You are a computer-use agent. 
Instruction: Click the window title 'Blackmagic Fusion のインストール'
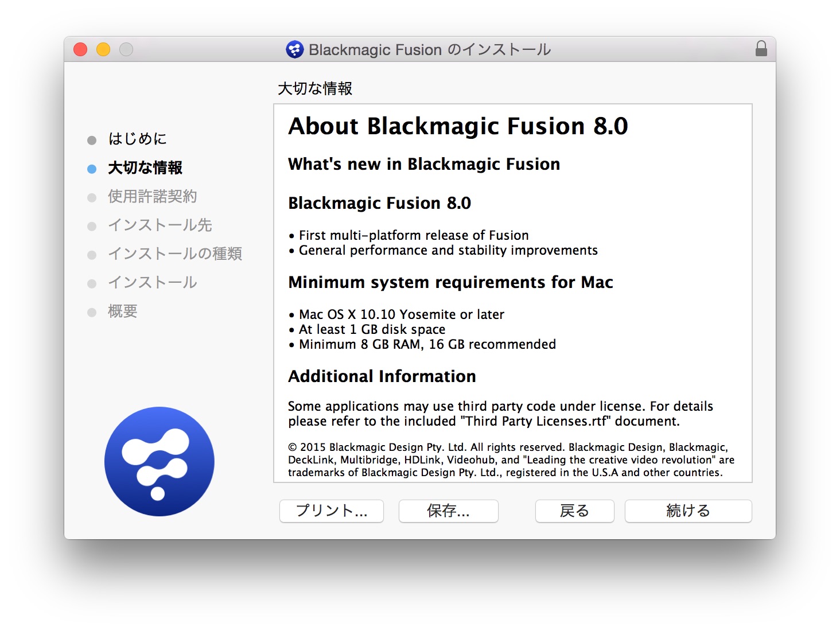point(430,49)
